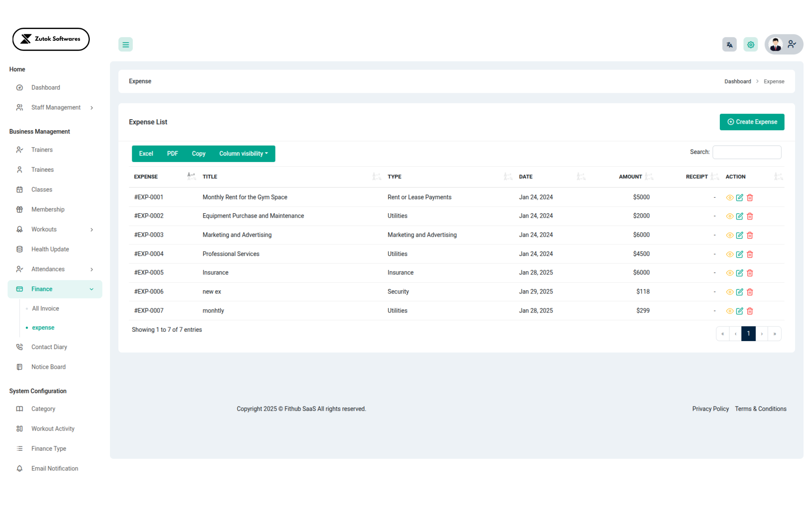Open the All Invoice submenu item

coord(46,308)
